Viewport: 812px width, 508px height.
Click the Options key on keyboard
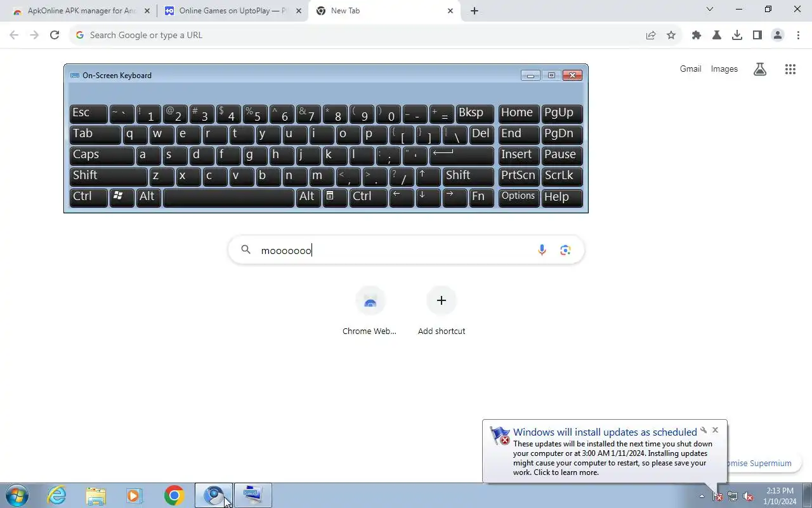(x=519, y=197)
